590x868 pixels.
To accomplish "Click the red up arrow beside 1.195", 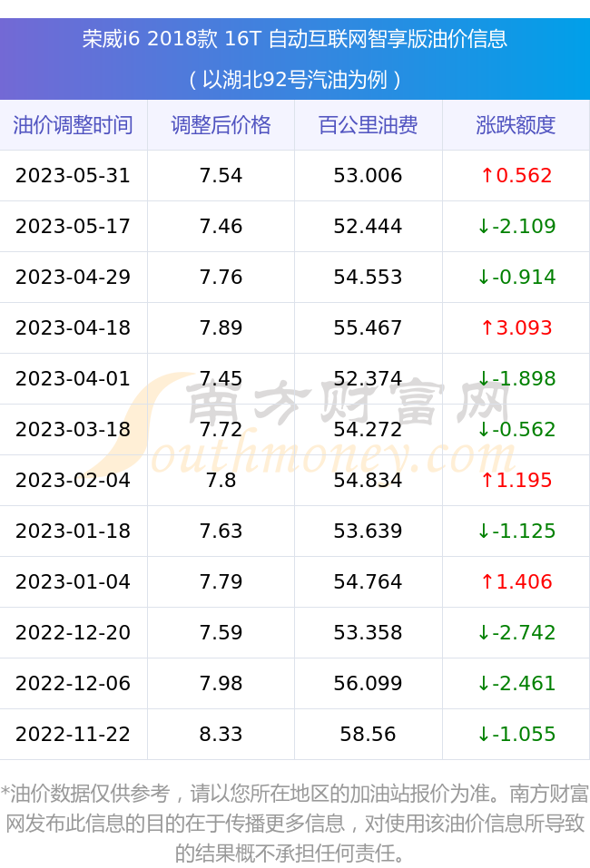I will [x=487, y=480].
